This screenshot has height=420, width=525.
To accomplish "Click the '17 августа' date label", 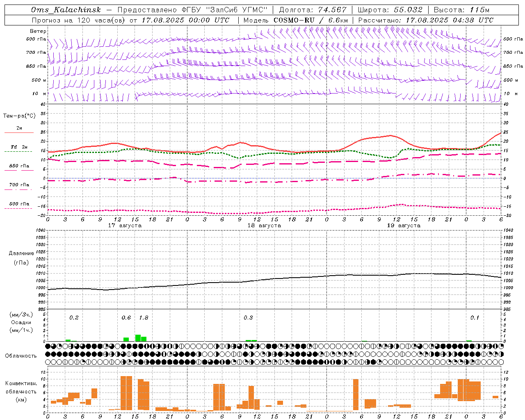I will point(125,226).
